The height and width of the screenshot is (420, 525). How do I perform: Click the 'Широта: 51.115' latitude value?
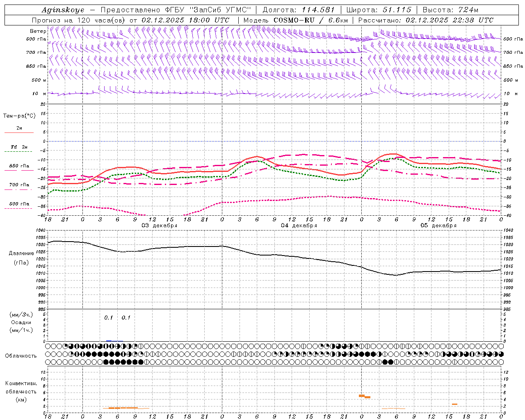click(x=379, y=10)
